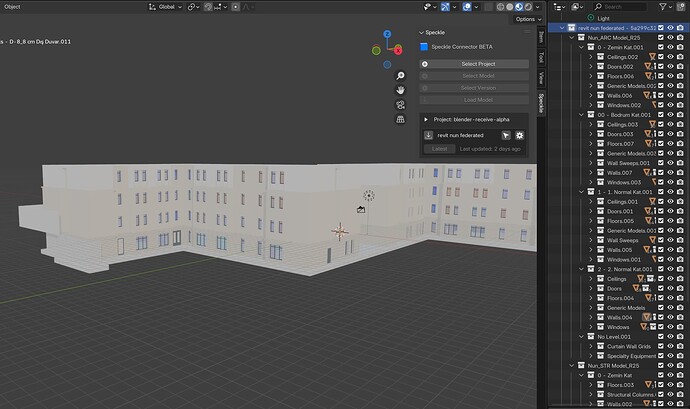This screenshot has width=690, height=409.
Task: Switch perspective/orthographic grid icon
Action: coord(400,119)
